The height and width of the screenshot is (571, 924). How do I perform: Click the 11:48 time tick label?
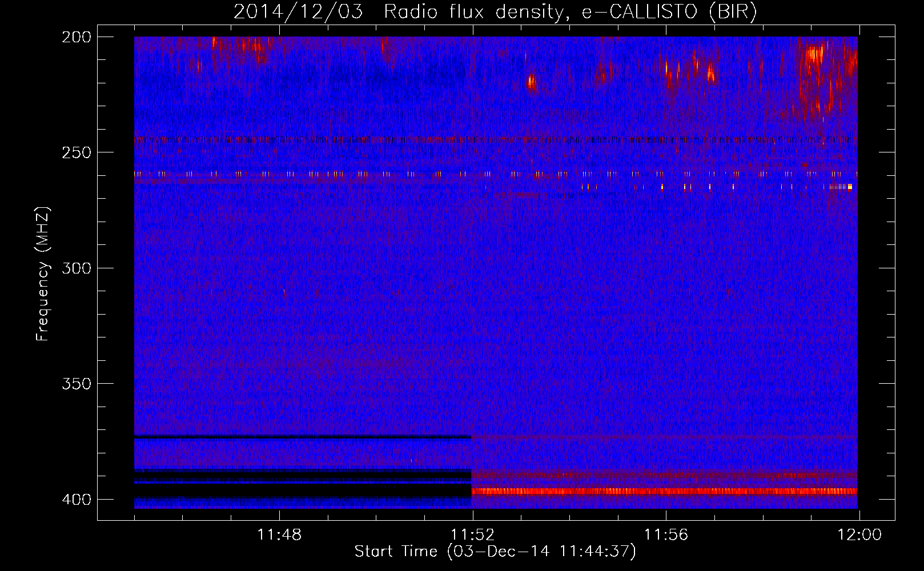click(279, 534)
